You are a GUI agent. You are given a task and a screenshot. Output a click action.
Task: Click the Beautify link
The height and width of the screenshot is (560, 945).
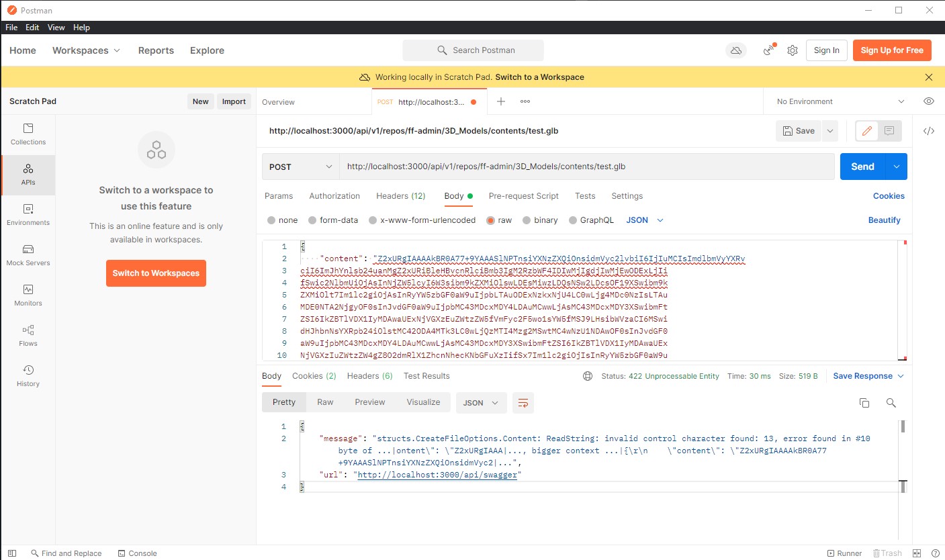coord(884,220)
